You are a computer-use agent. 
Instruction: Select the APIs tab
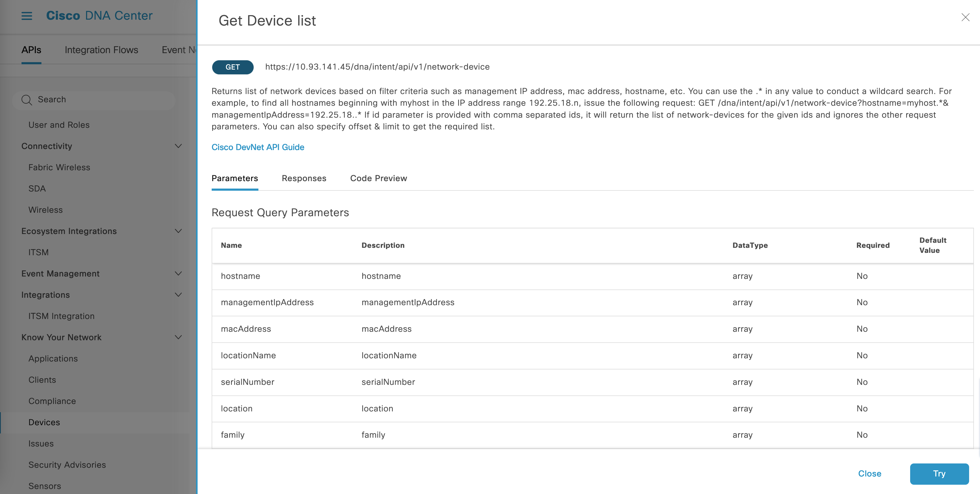31,49
